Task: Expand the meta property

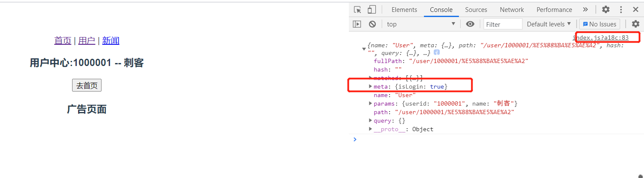Action: 371,86
